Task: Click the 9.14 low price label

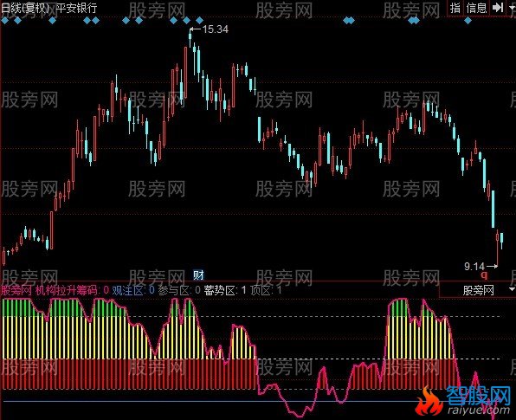Action: pyautogui.click(x=474, y=266)
